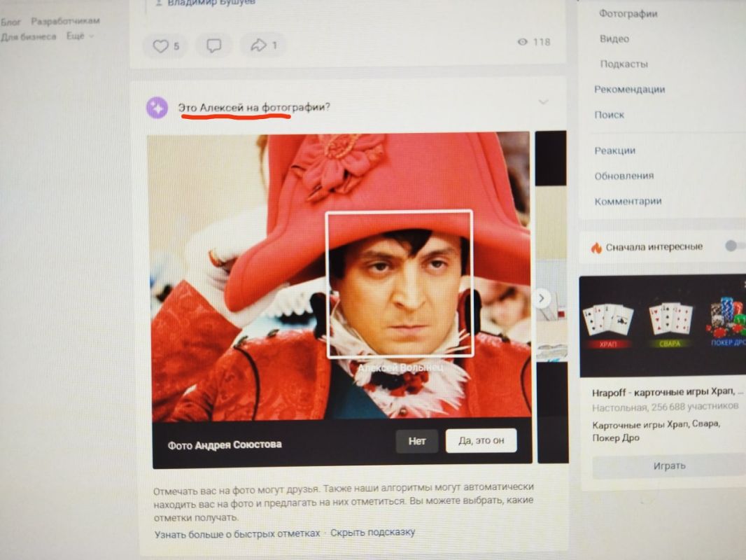This screenshot has width=746, height=560.
Task: Open the Для бизнеса footer link
Action: point(28,36)
